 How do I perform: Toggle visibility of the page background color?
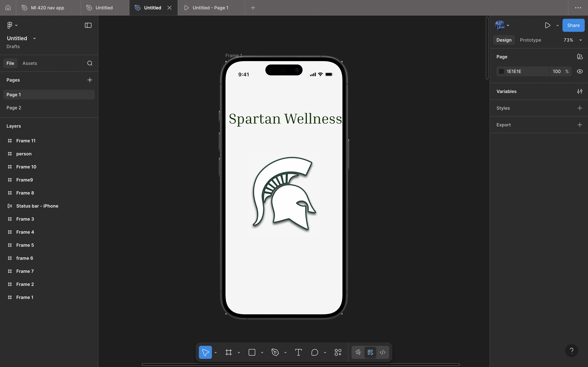(x=580, y=71)
